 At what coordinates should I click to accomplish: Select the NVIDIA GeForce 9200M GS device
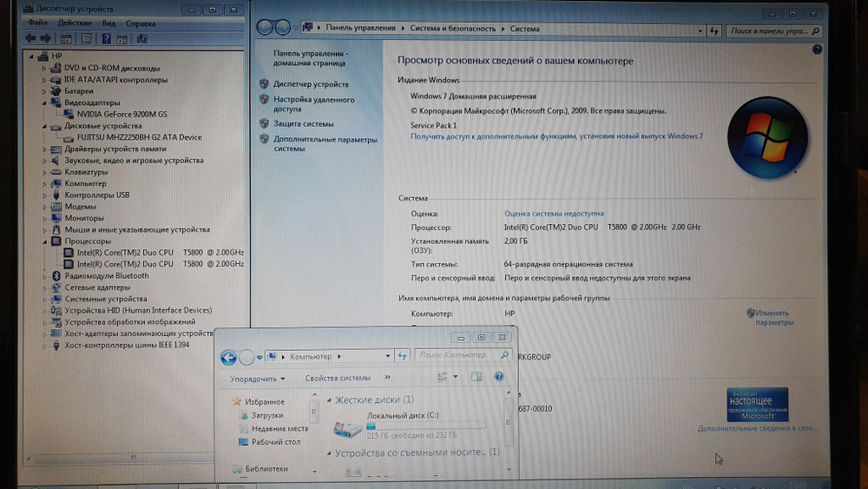pos(122,114)
